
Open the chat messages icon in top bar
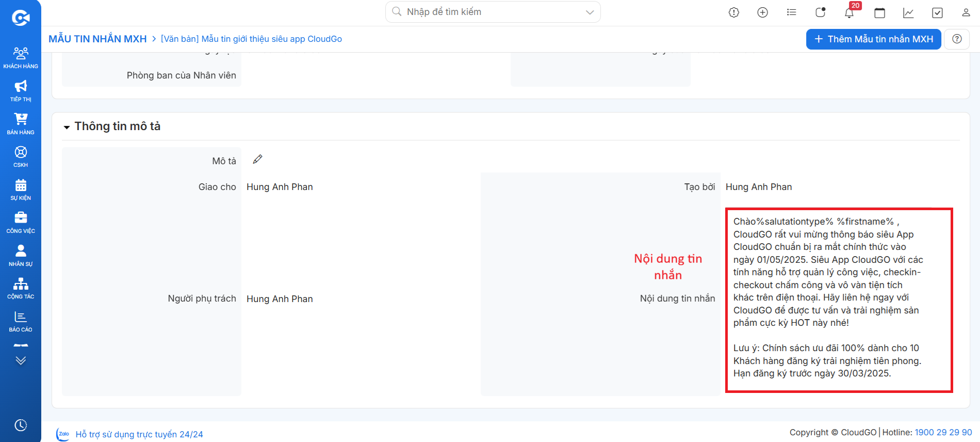pos(821,12)
